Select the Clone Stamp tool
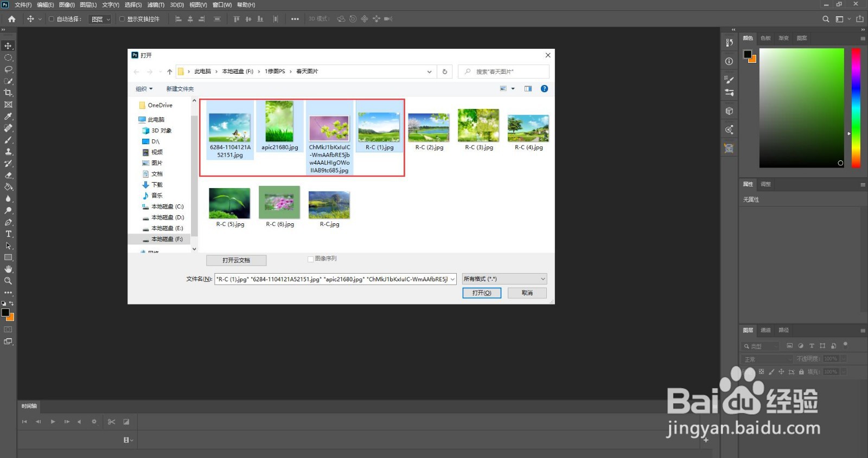 tap(8, 152)
